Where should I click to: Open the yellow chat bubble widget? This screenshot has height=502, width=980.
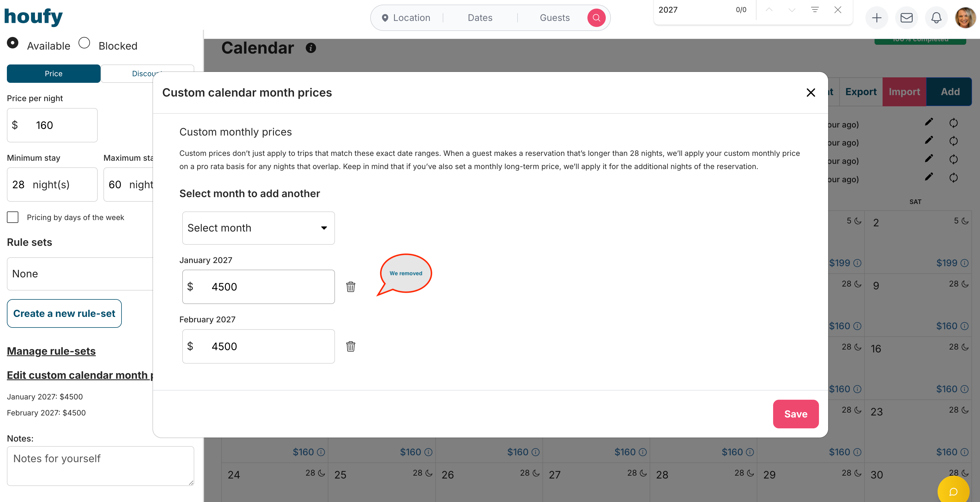[x=953, y=491]
